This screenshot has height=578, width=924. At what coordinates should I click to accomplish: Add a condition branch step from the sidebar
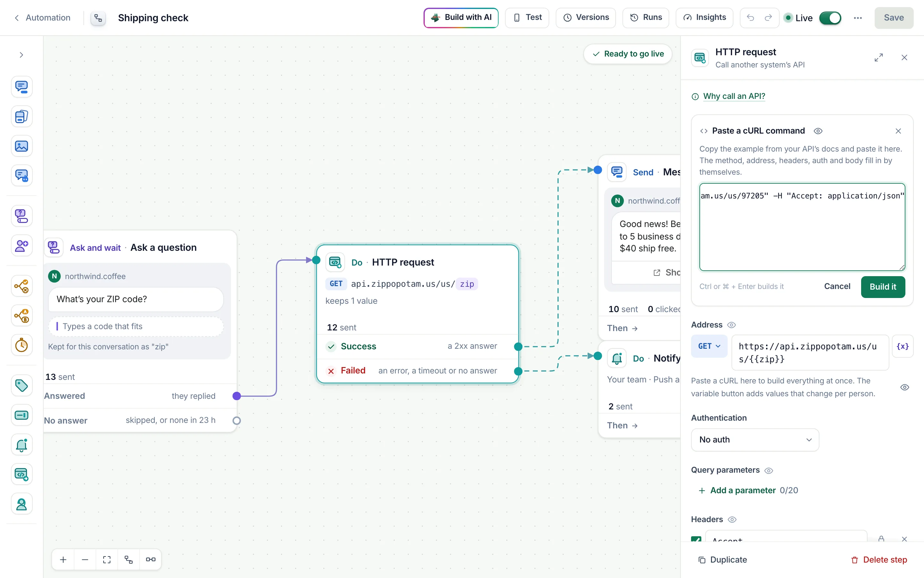click(21, 286)
